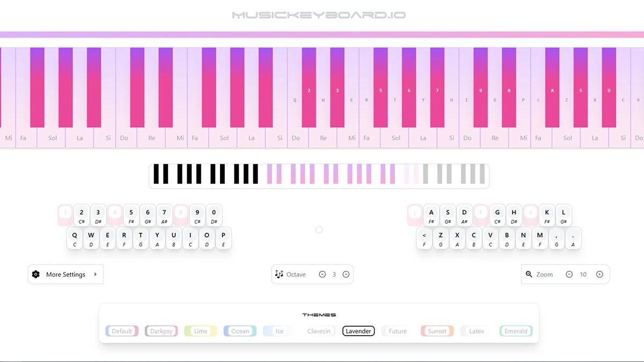Click the MusicKeyboard.io logo

[x=319, y=15]
